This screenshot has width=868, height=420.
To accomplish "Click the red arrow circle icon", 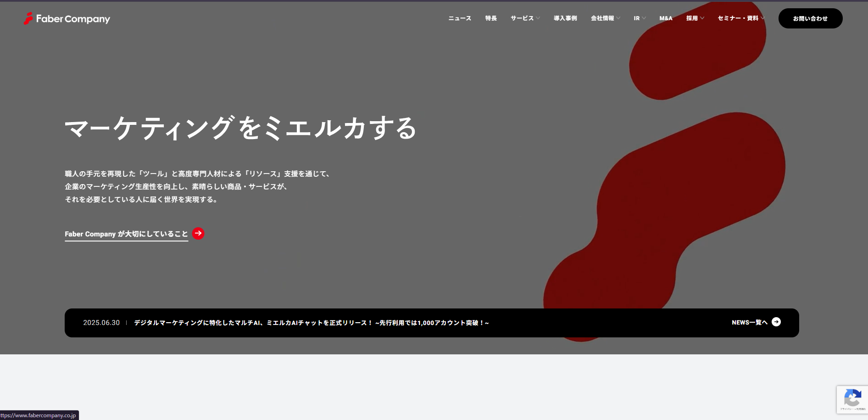I will 198,233.
